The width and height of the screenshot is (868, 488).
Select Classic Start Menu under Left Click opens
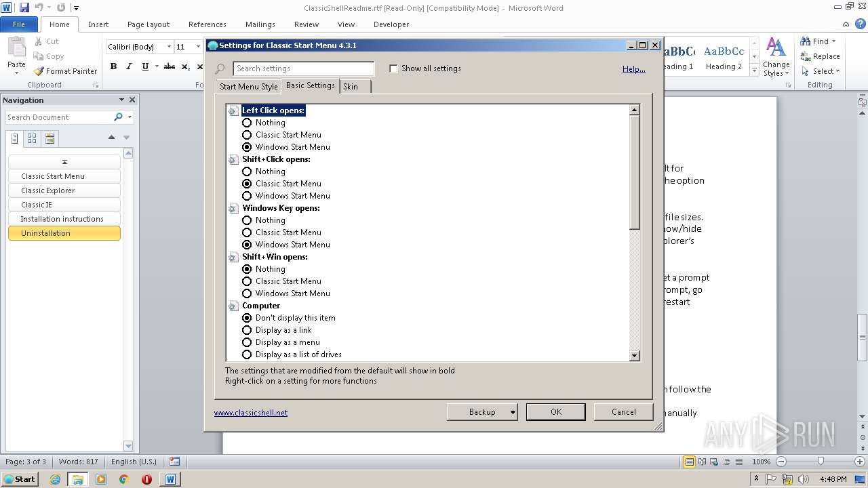tap(247, 135)
